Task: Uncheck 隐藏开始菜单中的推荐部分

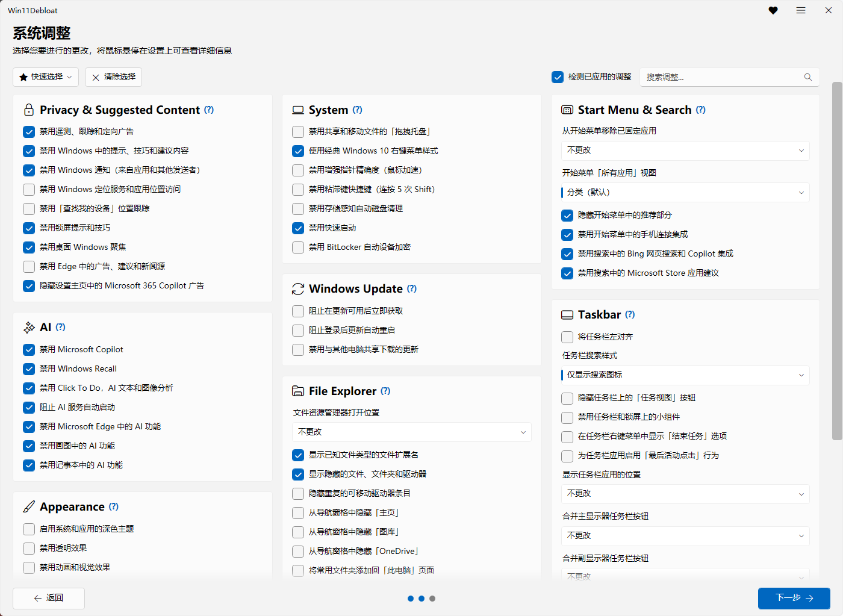Action: [x=567, y=216]
